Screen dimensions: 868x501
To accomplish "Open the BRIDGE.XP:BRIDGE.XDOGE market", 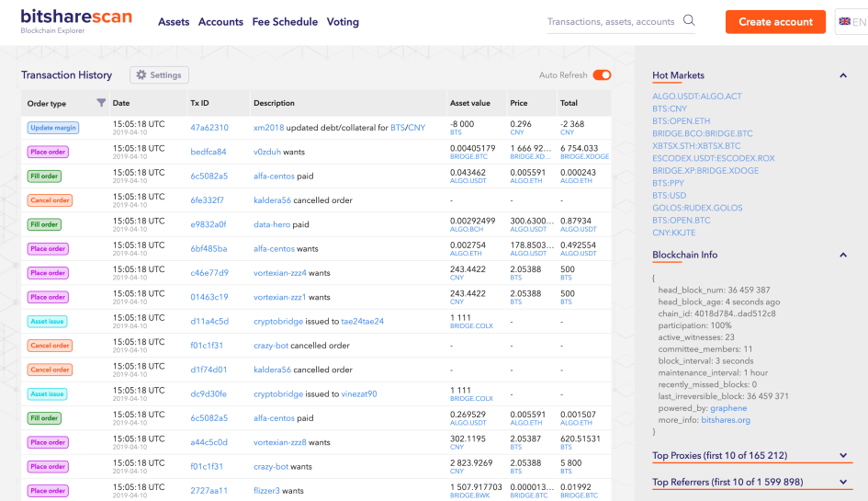I will (705, 171).
